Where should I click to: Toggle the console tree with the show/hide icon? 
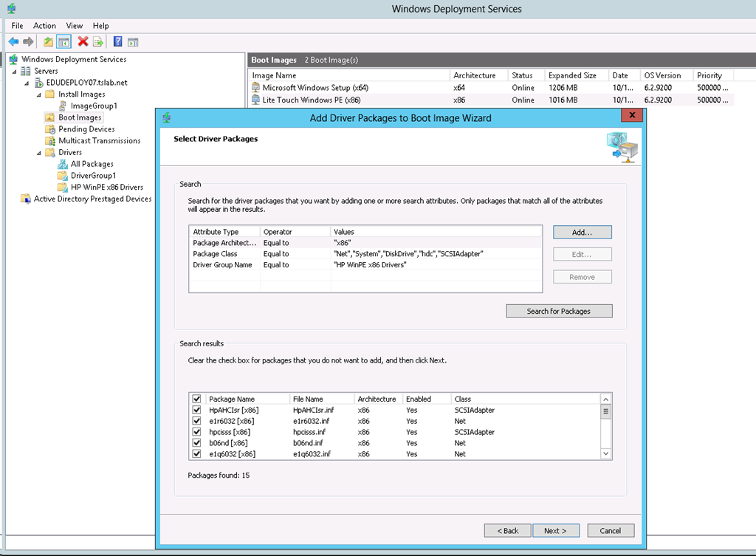[63, 41]
